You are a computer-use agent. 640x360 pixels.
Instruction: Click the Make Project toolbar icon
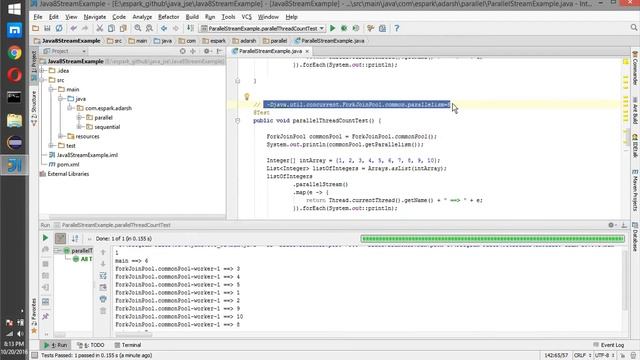coord(190,28)
